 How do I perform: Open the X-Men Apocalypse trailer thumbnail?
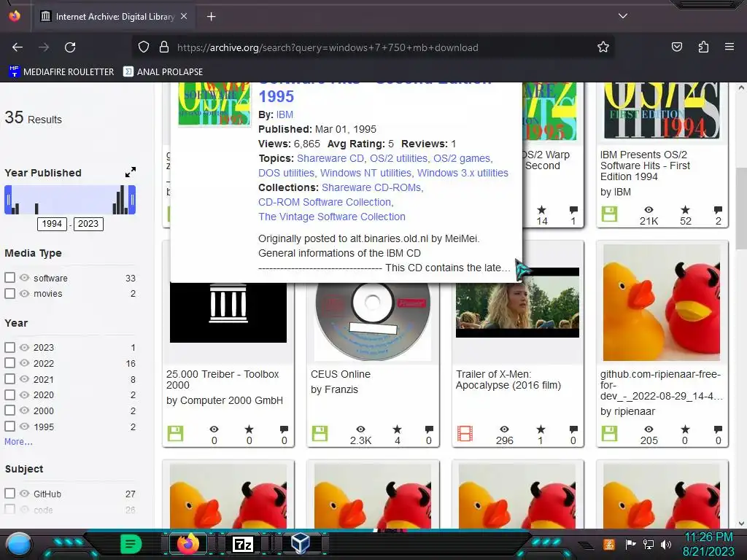[517, 303]
